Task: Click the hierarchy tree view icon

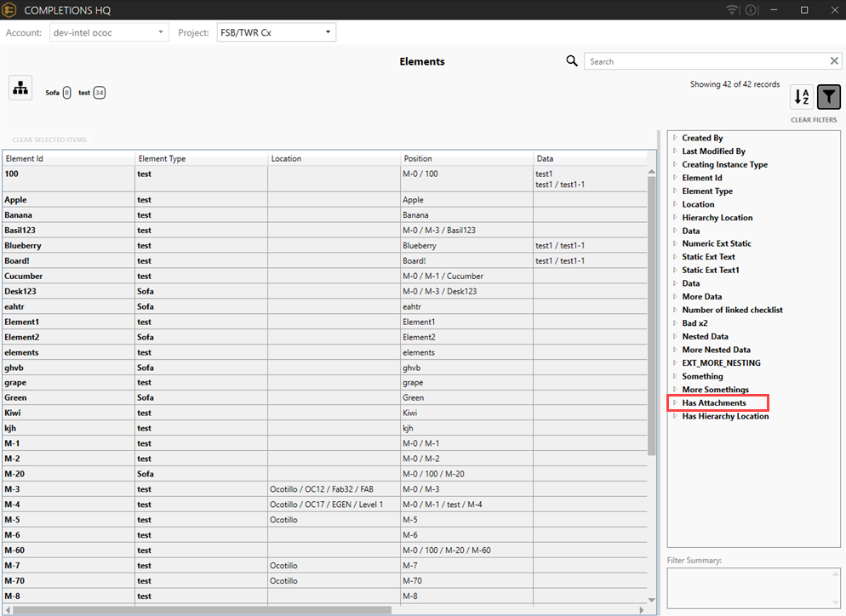Action: (x=20, y=88)
